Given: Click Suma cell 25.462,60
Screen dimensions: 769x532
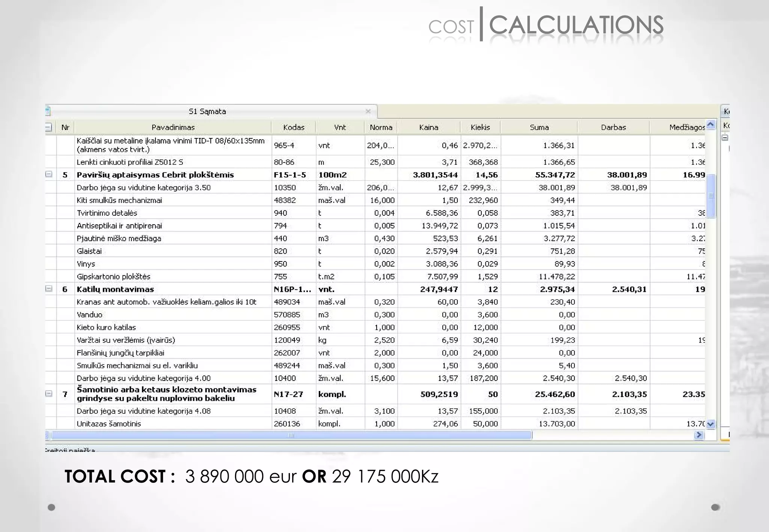Looking at the screenshot, I should click(x=539, y=394).
